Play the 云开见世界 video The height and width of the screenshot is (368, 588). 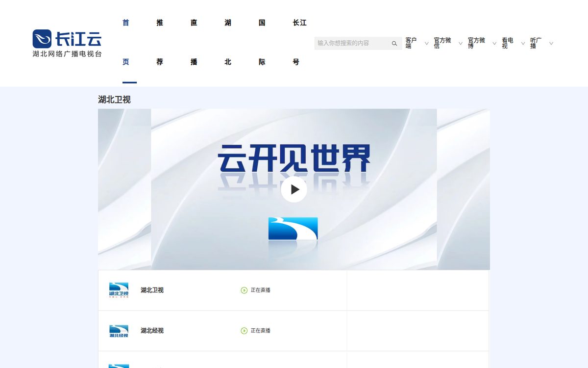pyautogui.click(x=294, y=189)
